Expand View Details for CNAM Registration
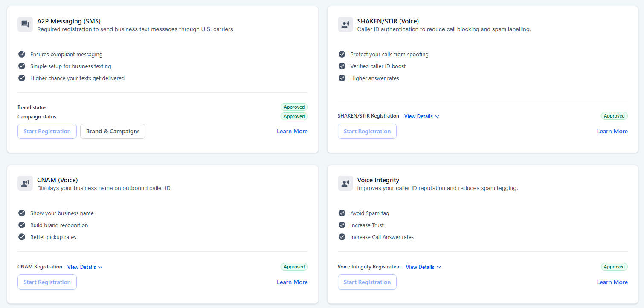Viewport: 644px width, 308px height. click(85, 267)
